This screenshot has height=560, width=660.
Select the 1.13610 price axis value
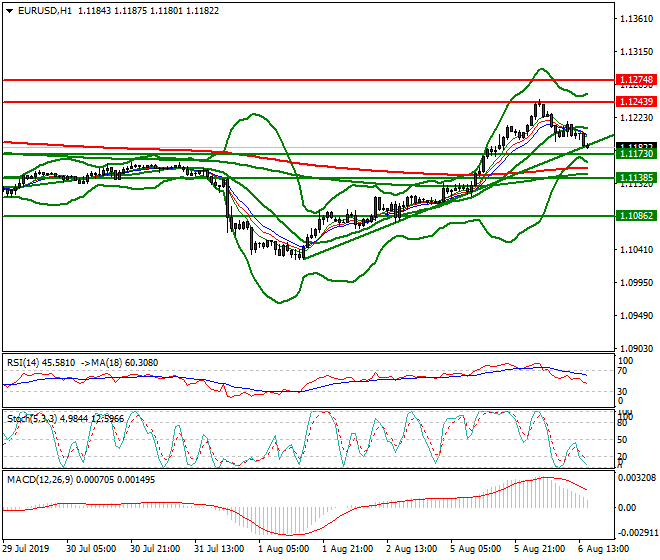click(x=636, y=19)
